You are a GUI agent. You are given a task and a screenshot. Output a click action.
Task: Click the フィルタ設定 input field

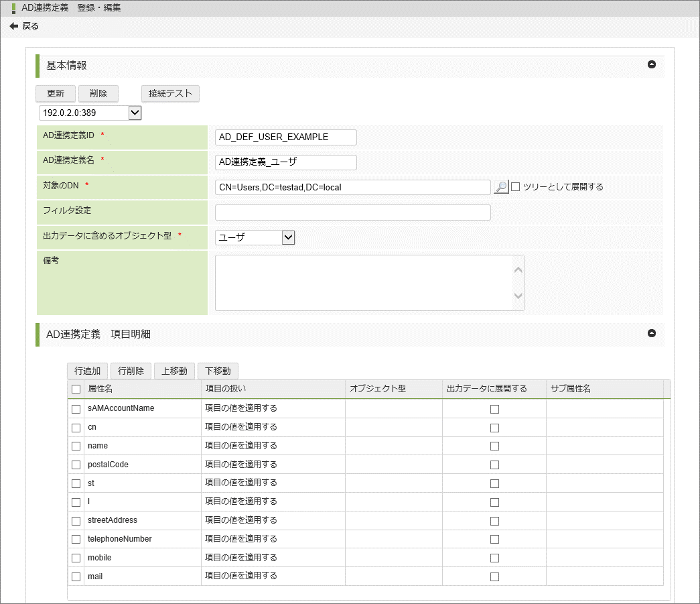point(352,213)
